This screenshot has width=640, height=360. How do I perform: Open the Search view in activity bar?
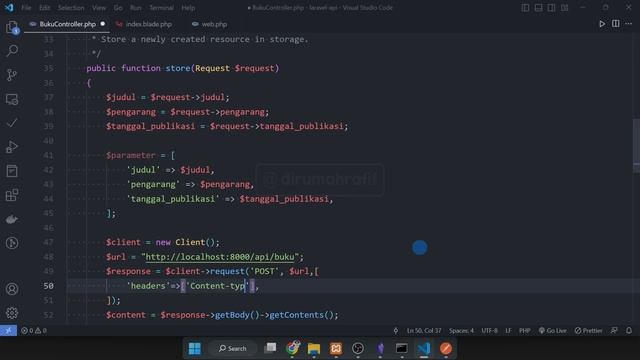tap(12, 51)
